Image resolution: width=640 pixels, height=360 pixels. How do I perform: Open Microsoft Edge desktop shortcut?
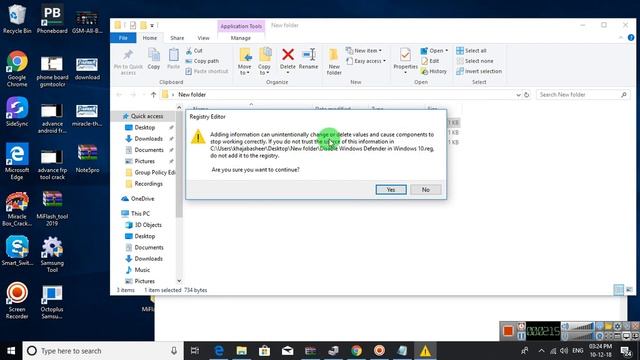tap(17, 161)
